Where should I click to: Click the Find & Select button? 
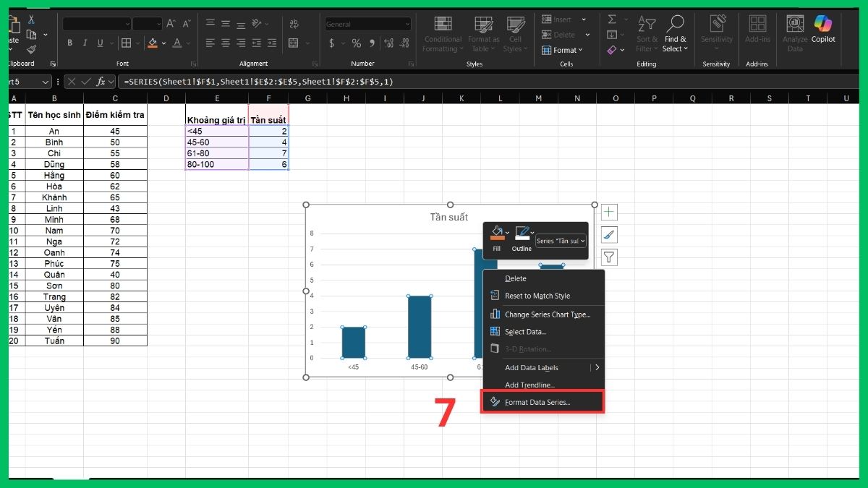pos(675,33)
